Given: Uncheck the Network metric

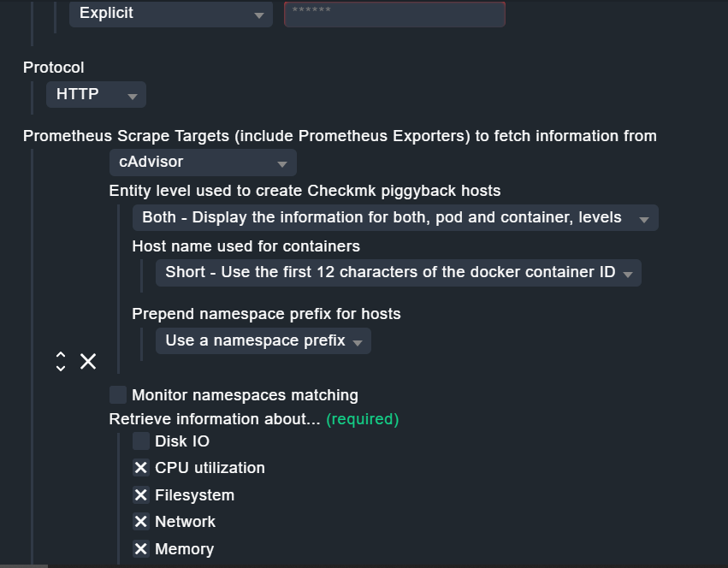Looking at the screenshot, I should coord(141,521).
